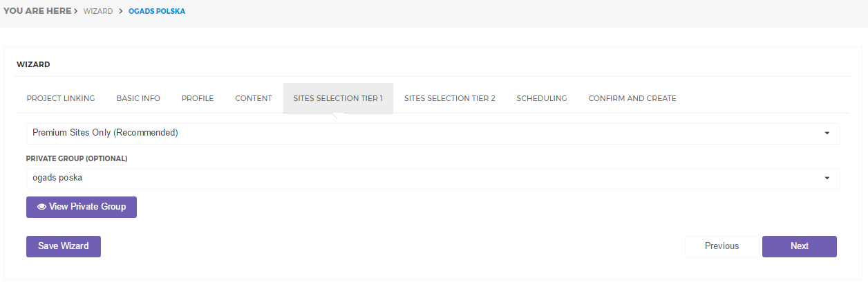
Task: Open the Premium Sites Only dropdown
Action: click(x=433, y=133)
